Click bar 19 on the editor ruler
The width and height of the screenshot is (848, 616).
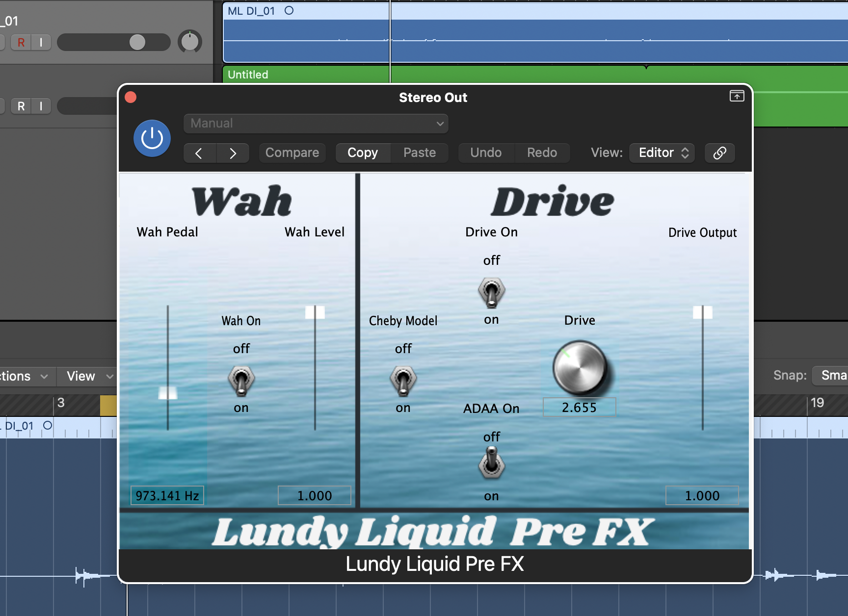(x=817, y=403)
